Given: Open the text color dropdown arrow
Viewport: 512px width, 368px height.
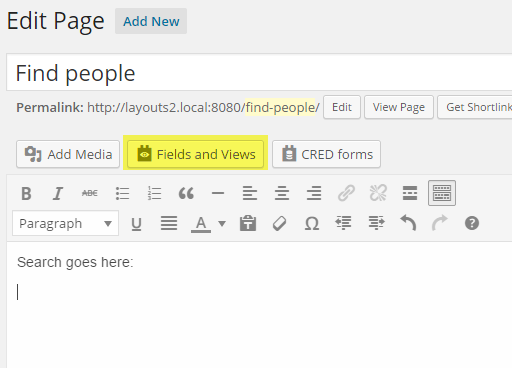Looking at the screenshot, I should [x=222, y=223].
